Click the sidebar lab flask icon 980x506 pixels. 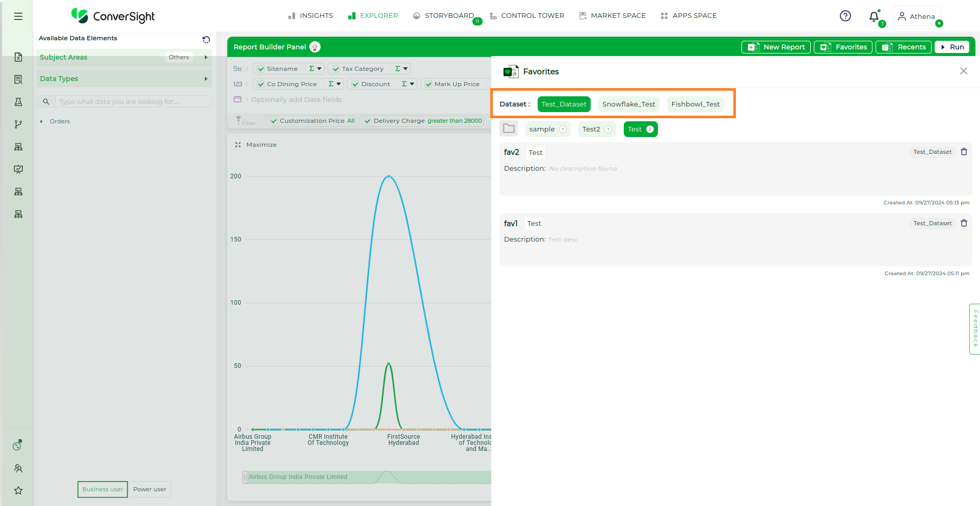(x=18, y=102)
